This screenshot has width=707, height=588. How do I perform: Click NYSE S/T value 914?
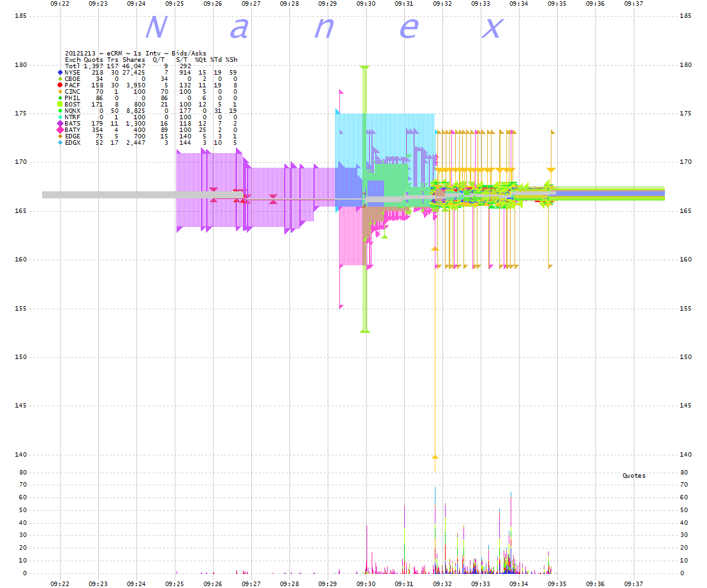[186, 73]
